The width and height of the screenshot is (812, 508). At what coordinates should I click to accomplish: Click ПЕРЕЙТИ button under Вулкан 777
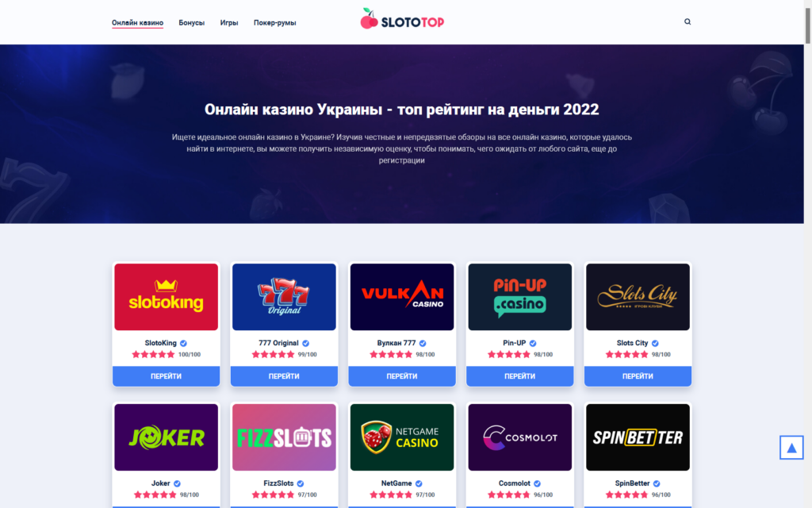[402, 376]
